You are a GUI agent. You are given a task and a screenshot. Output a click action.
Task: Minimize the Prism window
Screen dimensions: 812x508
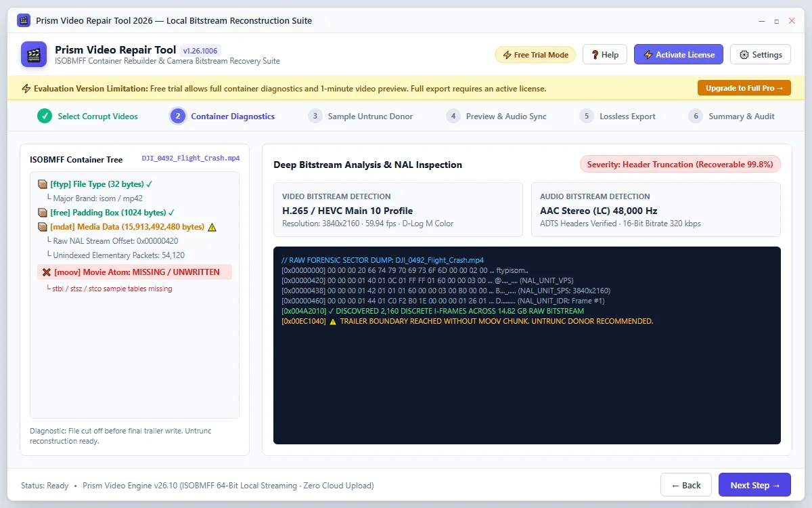point(761,21)
